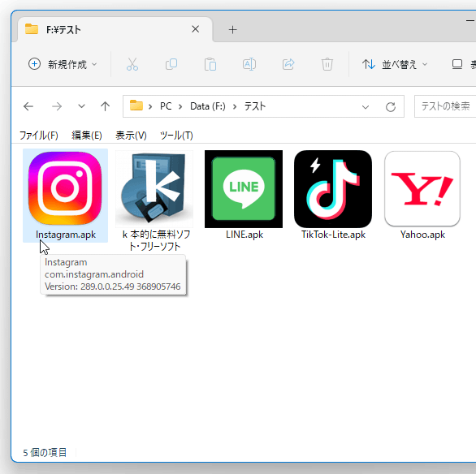Click the folder icon in address bar

[136, 106]
